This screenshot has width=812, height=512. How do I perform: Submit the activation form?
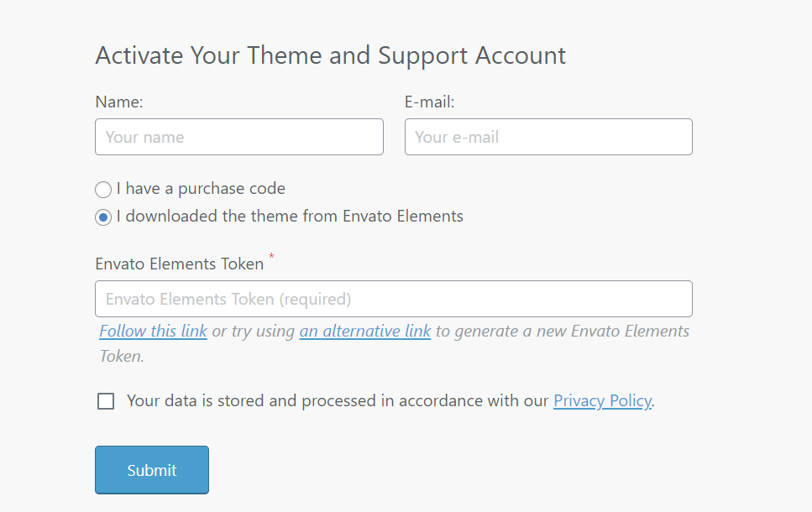coord(152,470)
